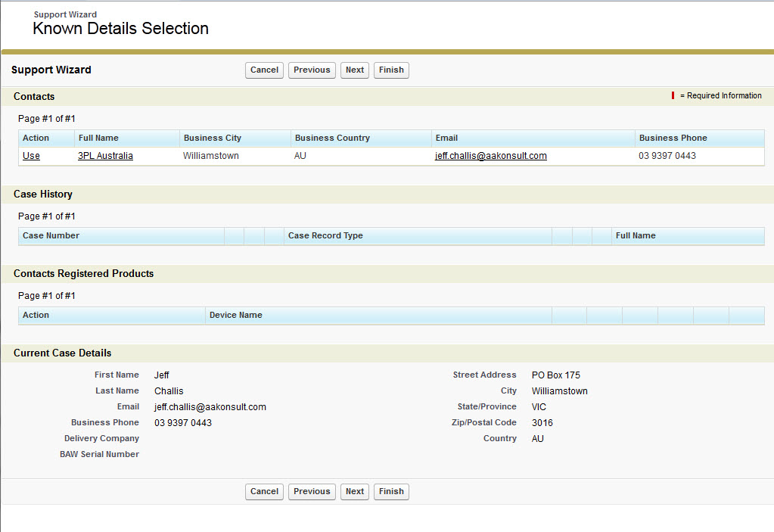Click the top Finish button
The height and width of the screenshot is (532, 774).
391,70
